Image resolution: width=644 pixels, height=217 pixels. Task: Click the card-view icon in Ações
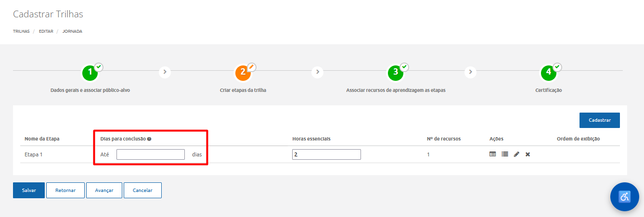(x=492, y=154)
